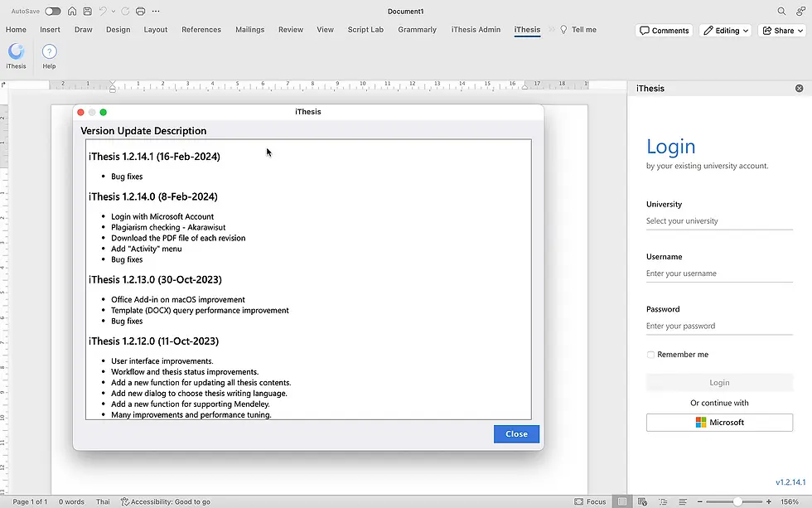Open the Layout tab
Viewport: 812px width, 508px height.
tap(156, 30)
